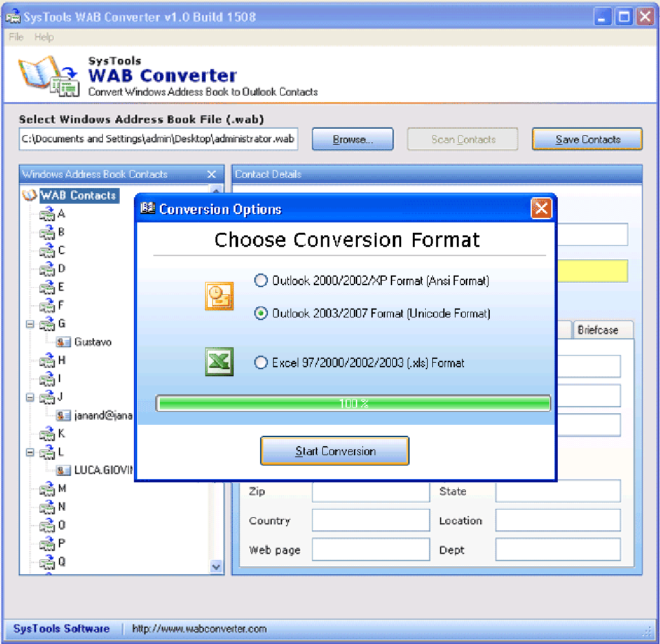Open the File menu
The image size is (660, 644).
(x=16, y=37)
